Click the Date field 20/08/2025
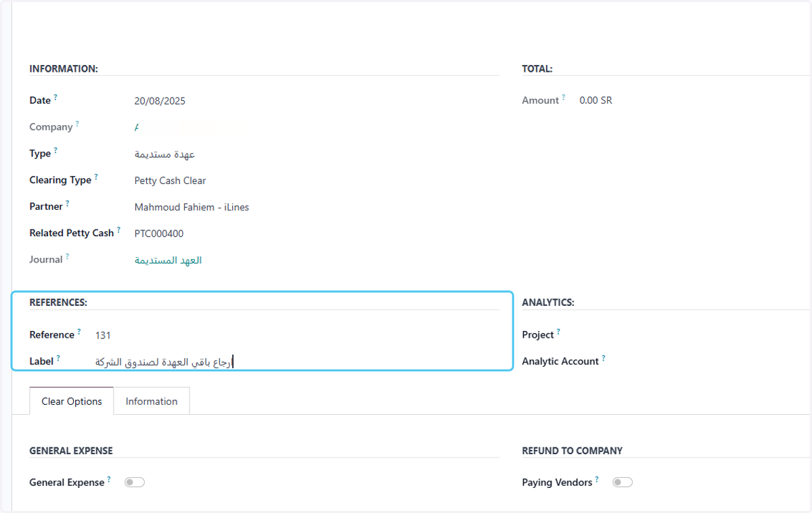Image resolution: width=812 pixels, height=513 pixels. pos(160,101)
